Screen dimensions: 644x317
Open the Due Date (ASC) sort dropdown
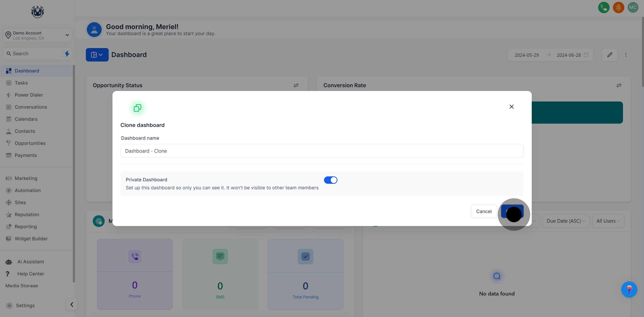566,221
